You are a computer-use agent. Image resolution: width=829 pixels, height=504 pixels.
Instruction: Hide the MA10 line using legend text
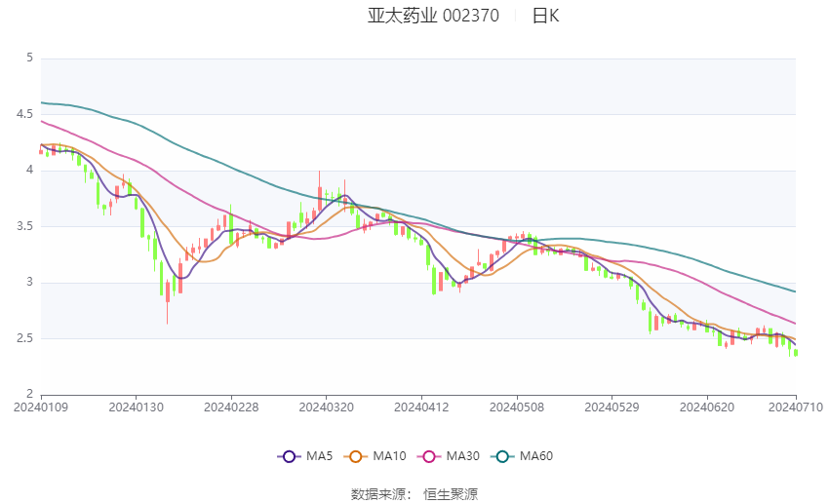coord(389,455)
